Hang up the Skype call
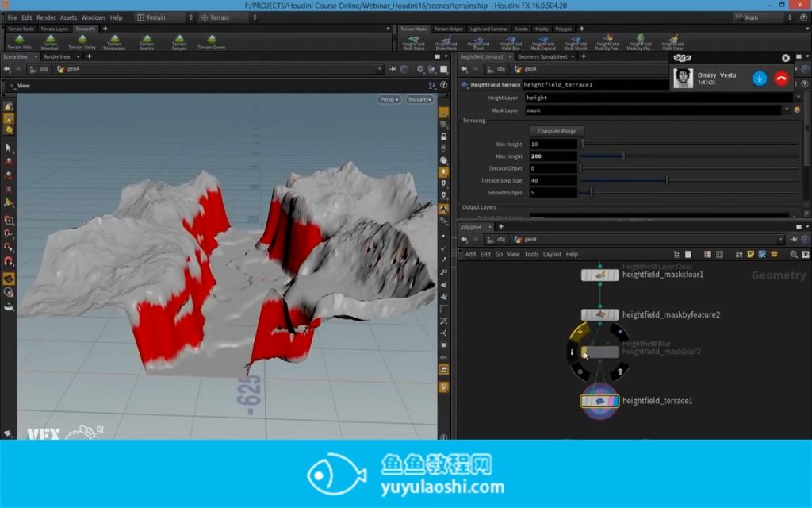This screenshot has width=812, height=508. point(781,79)
